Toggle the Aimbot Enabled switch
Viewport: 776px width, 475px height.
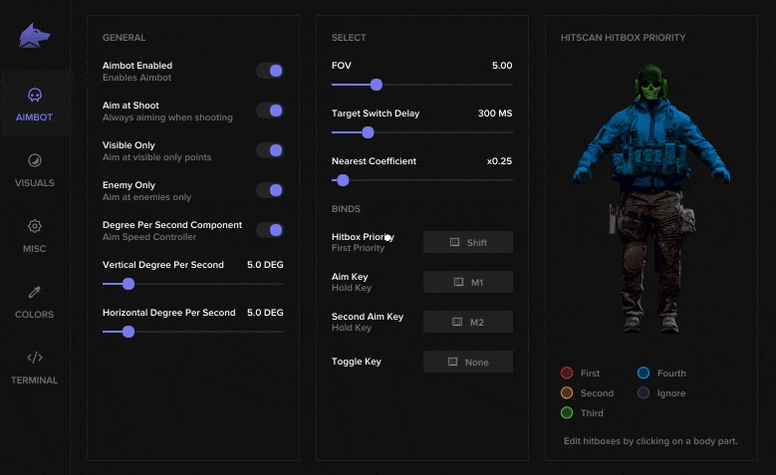coord(270,71)
